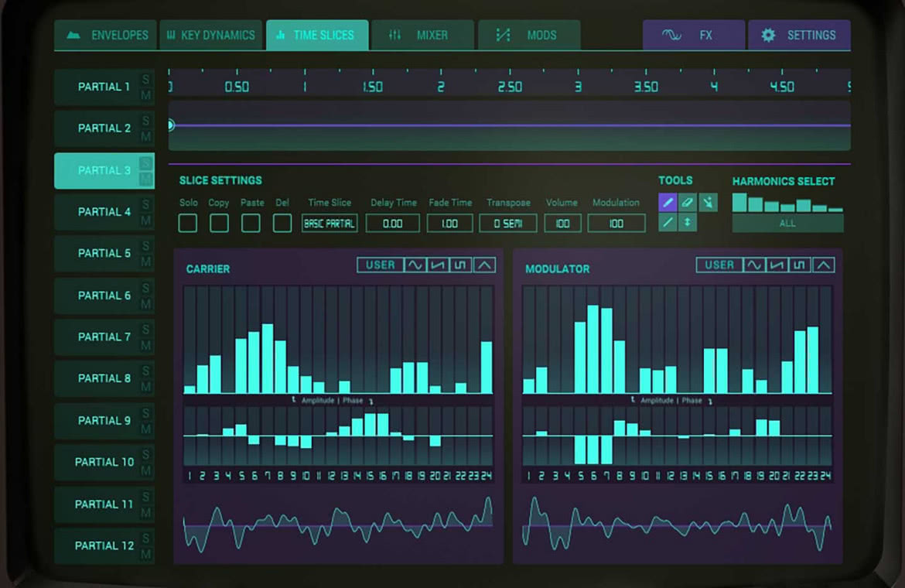Open the Transpose 0 SEMI field
Screen dimensions: 905x588
coord(508,224)
